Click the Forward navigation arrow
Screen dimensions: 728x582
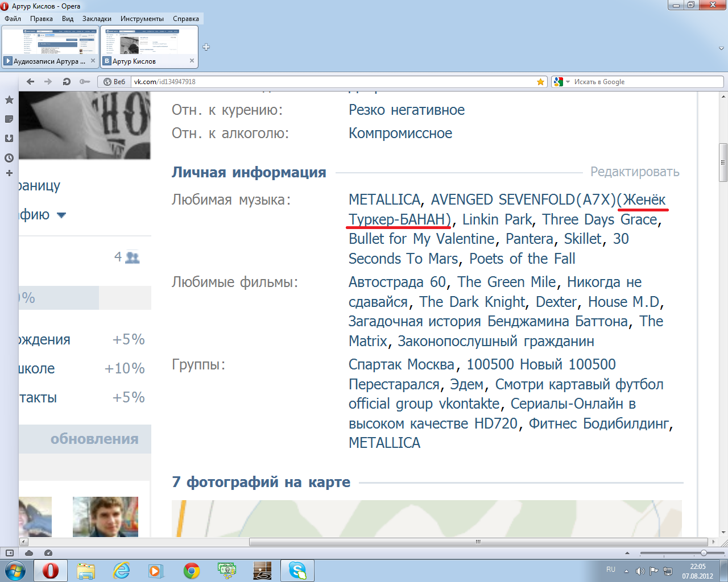pos(48,82)
